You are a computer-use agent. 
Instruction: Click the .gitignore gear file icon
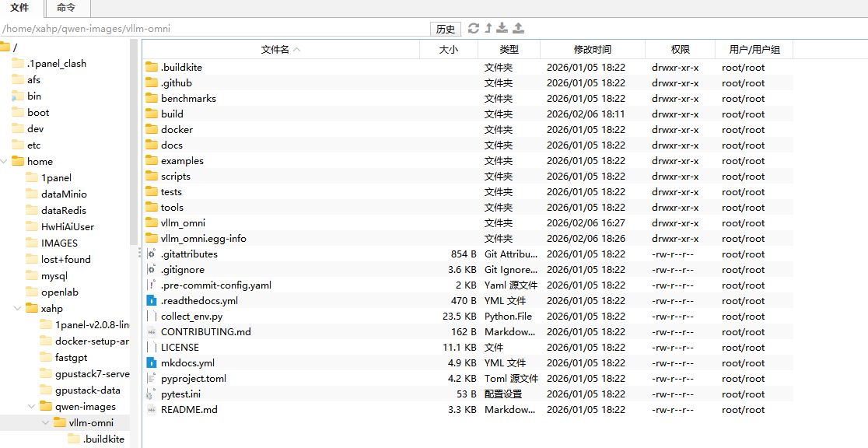152,270
